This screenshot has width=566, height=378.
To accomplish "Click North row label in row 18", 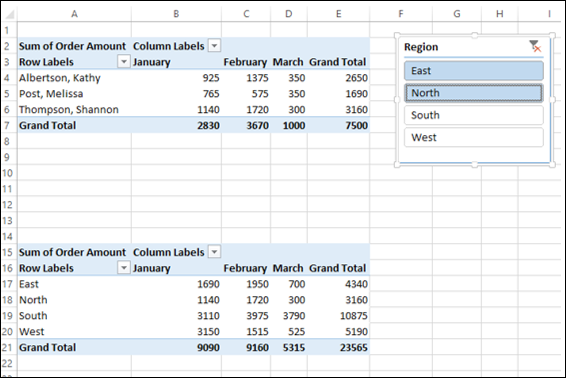I will tap(33, 300).
